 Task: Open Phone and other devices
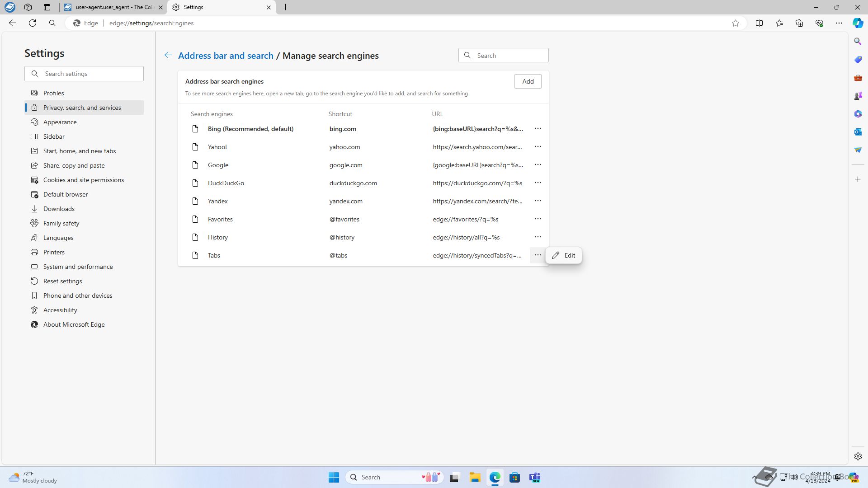(84, 296)
